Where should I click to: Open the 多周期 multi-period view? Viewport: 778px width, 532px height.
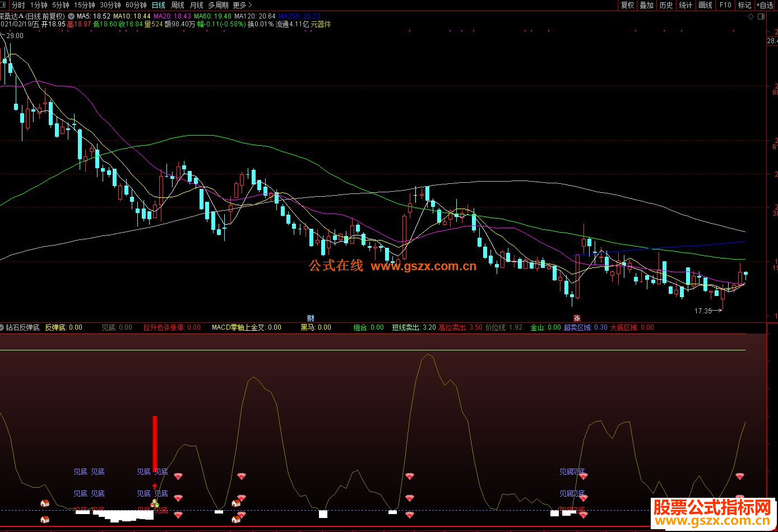point(219,5)
